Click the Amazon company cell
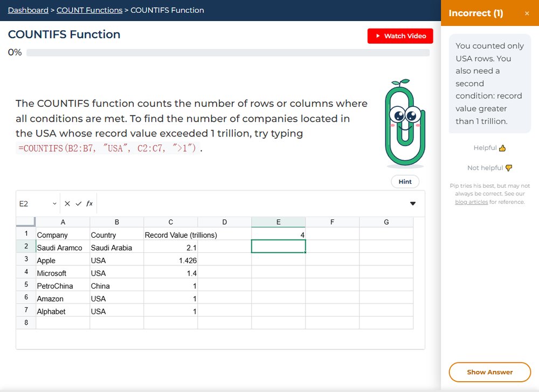Screen dimensions: 539x392 point(63,298)
